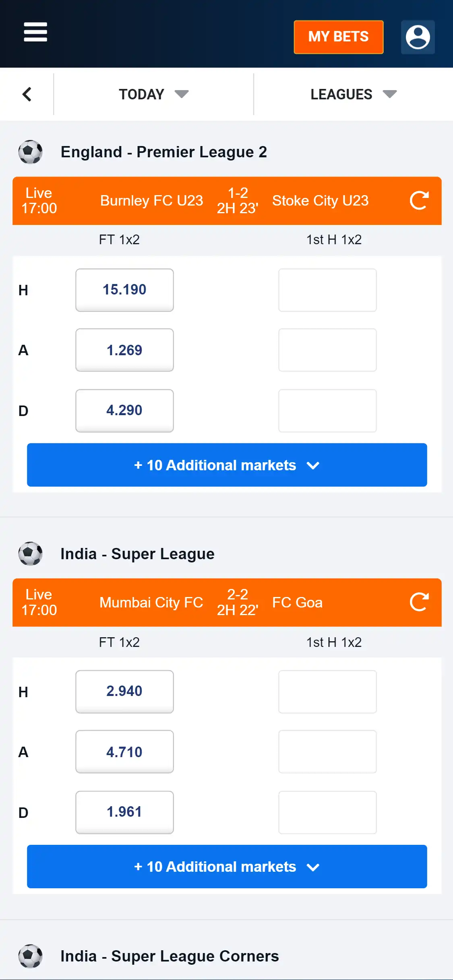
Task: Pick away odds 4.710 for FC Goa
Action: point(124,751)
